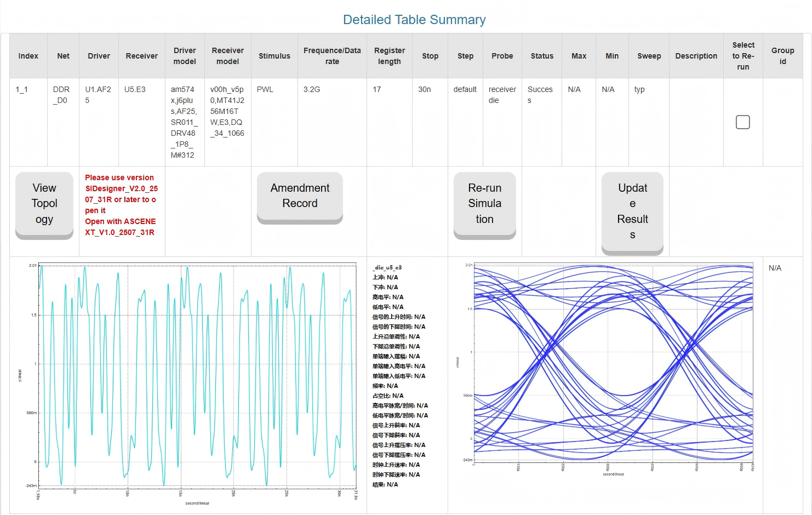Click the Index column header
The image size is (812, 515).
pos(28,56)
